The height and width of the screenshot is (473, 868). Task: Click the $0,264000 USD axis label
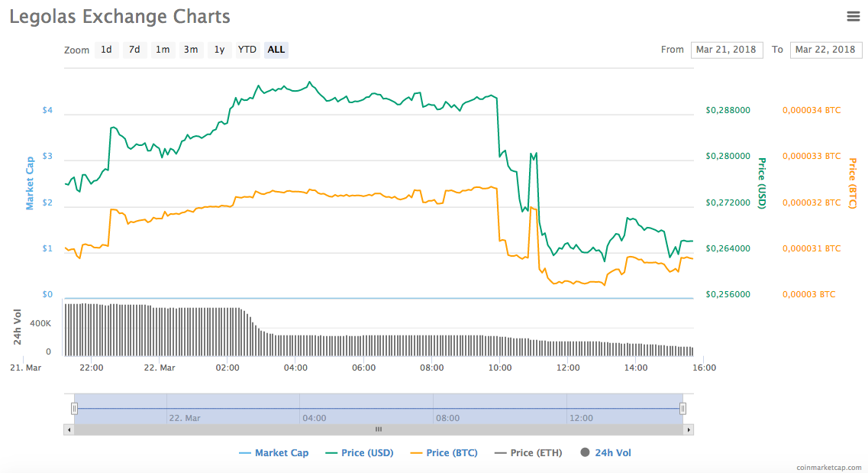tap(728, 248)
